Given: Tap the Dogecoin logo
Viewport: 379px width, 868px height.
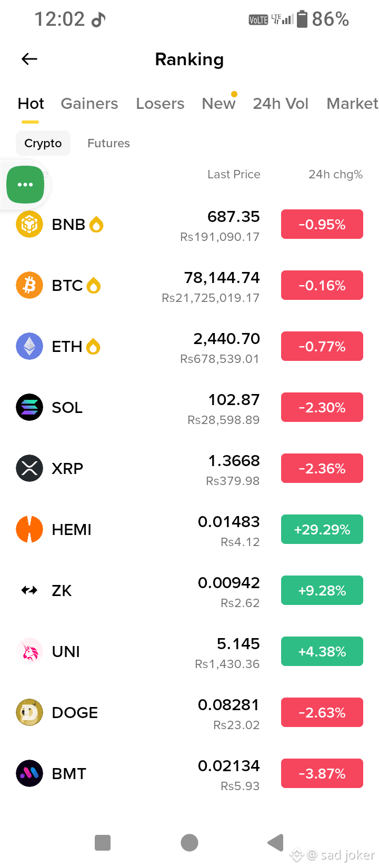Looking at the screenshot, I should 29,712.
